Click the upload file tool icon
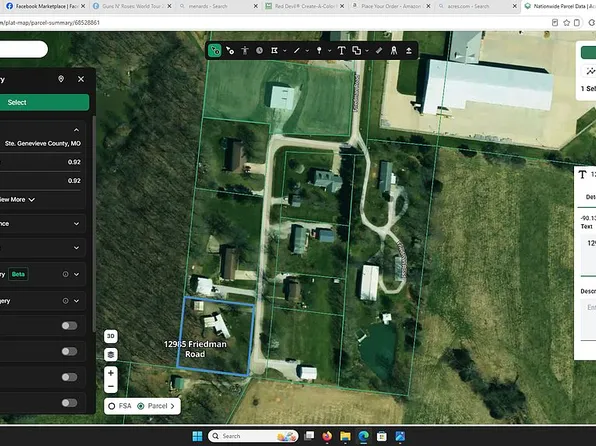 tap(409, 50)
